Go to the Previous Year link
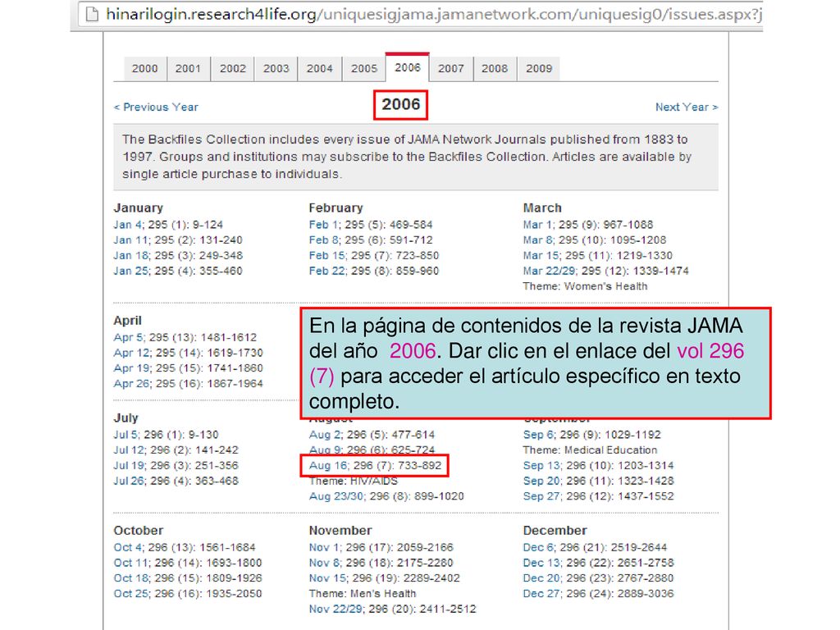840x630 pixels. point(156,107)
